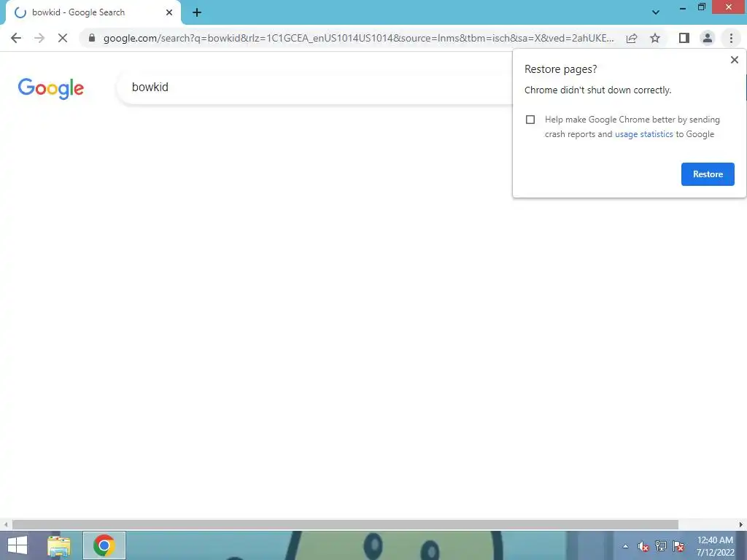Open the tab search dropdown chevron
The width and height of the screenshot is (747, 560).
click(x=656, y=12)
